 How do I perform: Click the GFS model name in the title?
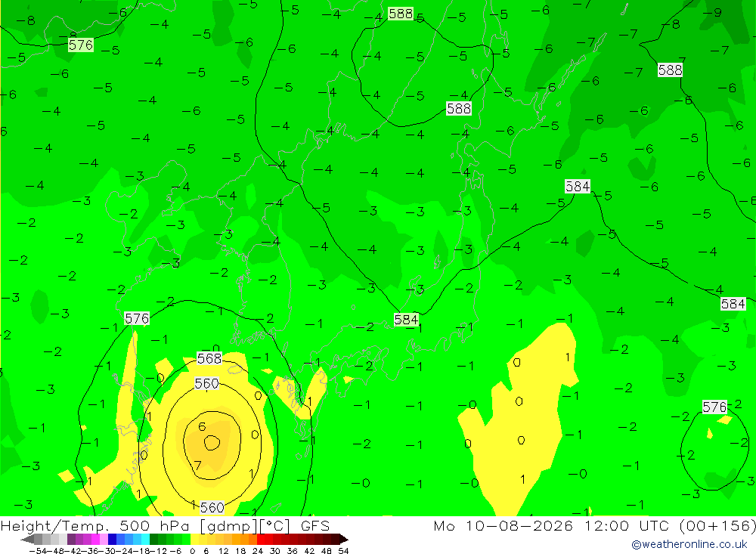click(314, 525)
